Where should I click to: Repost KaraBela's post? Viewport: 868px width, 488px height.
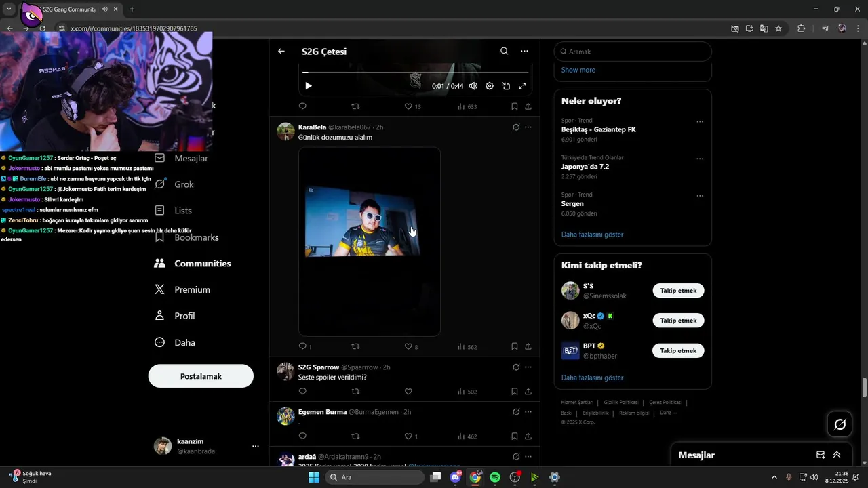coord(355,346)
